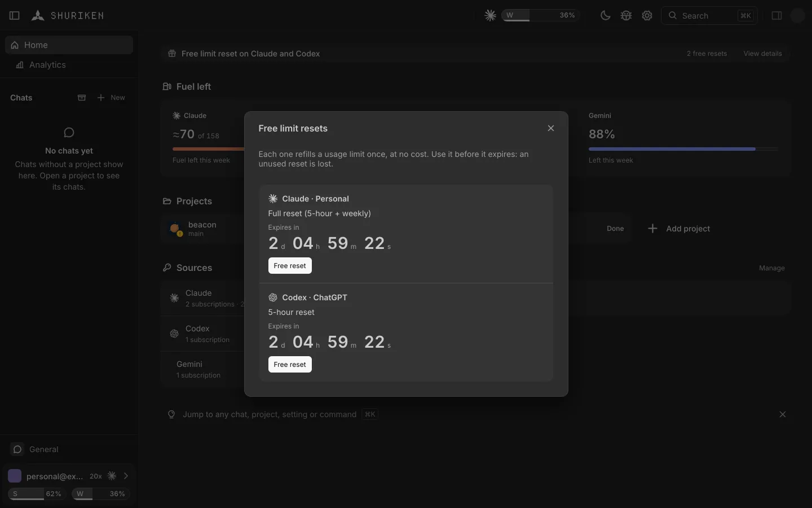Use Free reset for Codex · ChatGPT

tap(290, 365)
